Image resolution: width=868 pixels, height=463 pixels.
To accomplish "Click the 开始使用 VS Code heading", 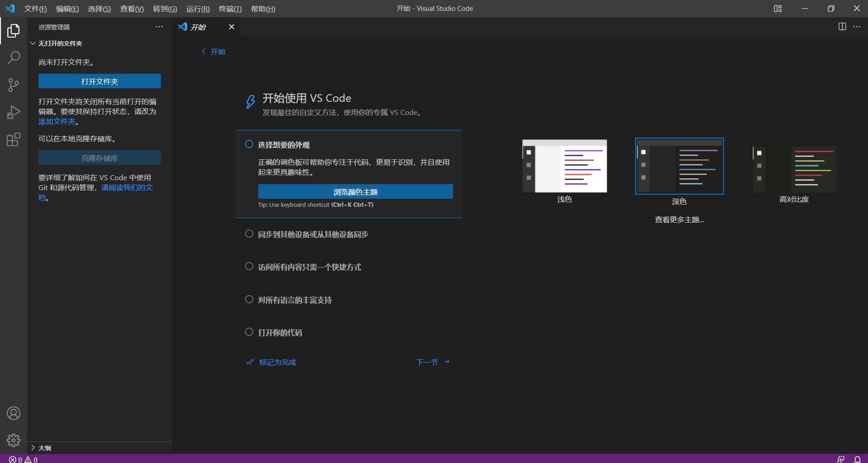I will [307, 98].
